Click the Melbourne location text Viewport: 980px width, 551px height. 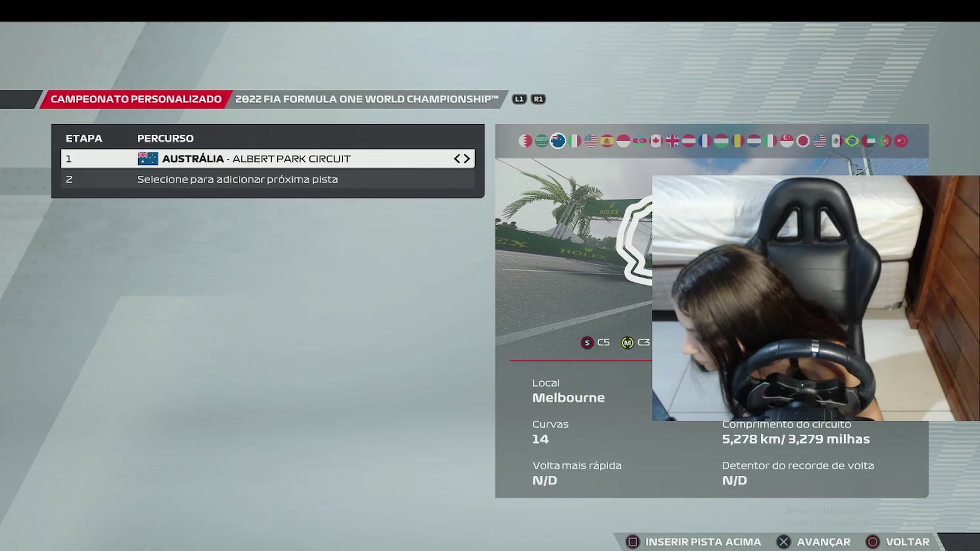click(x=568, y=398)
